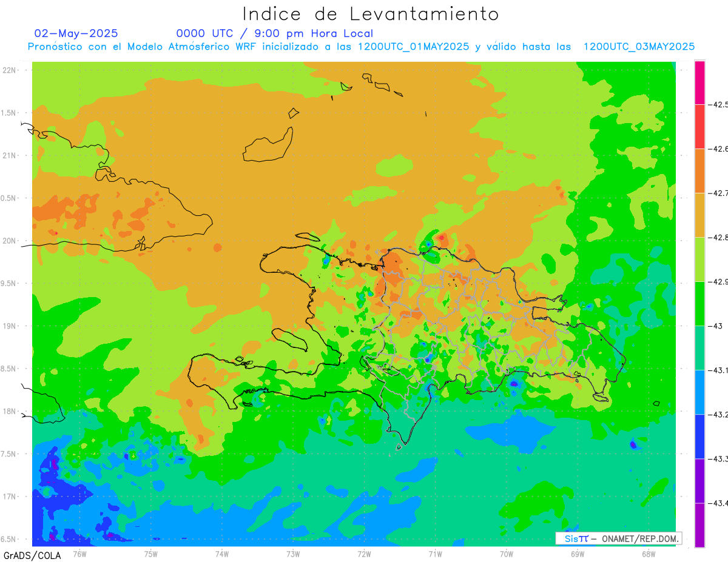Image resolution: width=728 pixels, height=562 pixels.
Task: Click the legend value '-42.6'
Action: point(719,149)
